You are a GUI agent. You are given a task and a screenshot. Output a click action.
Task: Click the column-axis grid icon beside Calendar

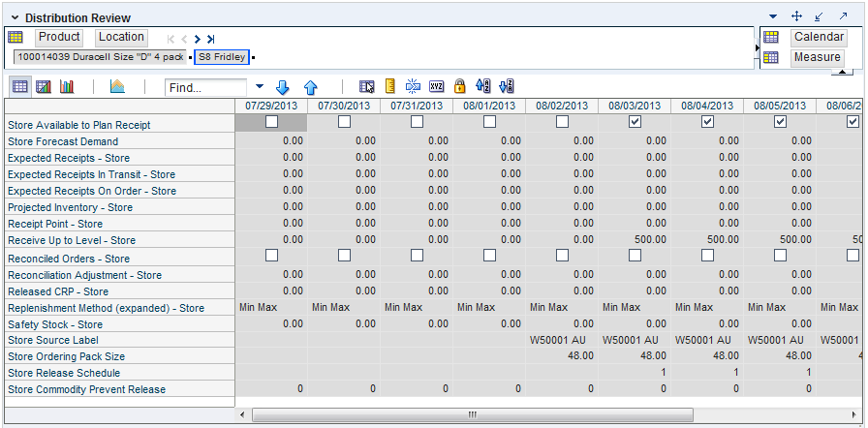coord(771,37)
